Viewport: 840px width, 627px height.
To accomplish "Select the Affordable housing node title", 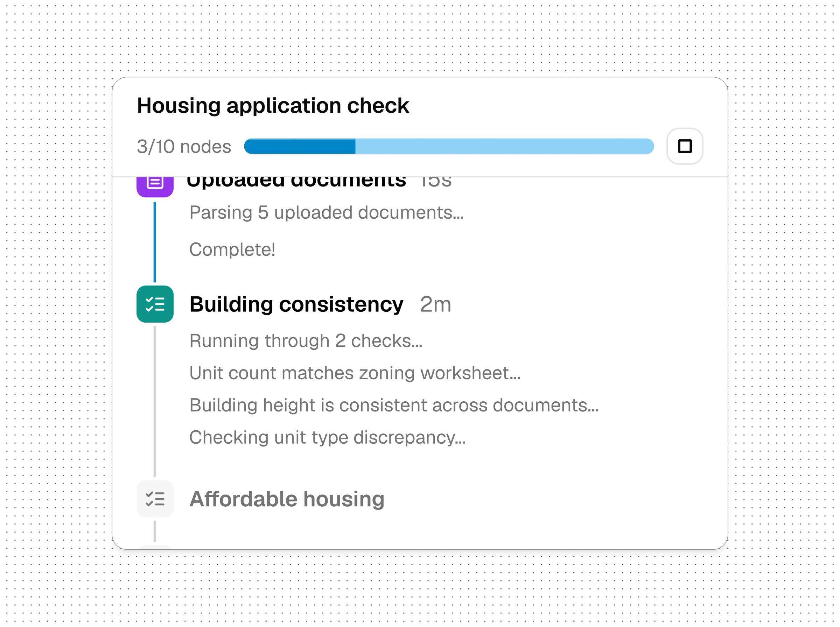I will tap(287, 499).
